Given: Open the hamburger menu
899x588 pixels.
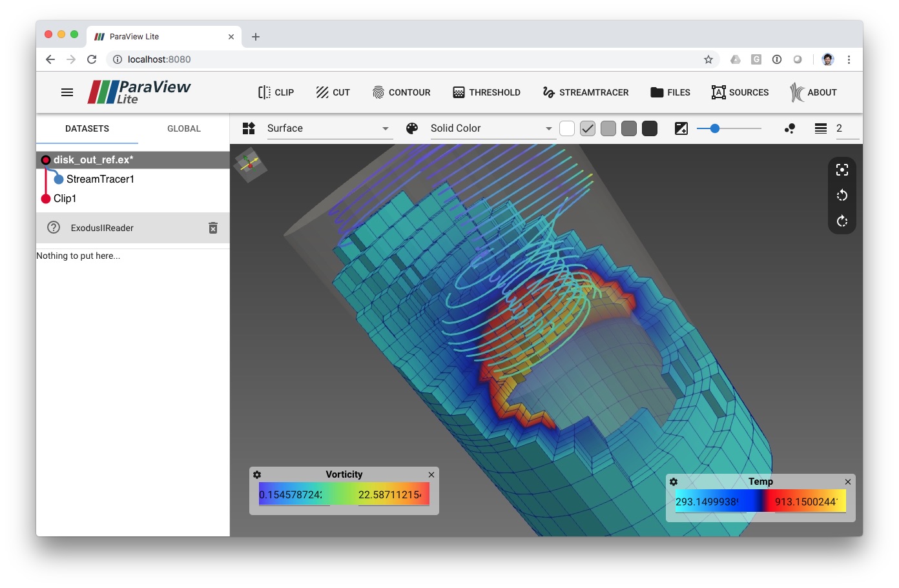Looking at the screenshot, I should click(67, 92).
